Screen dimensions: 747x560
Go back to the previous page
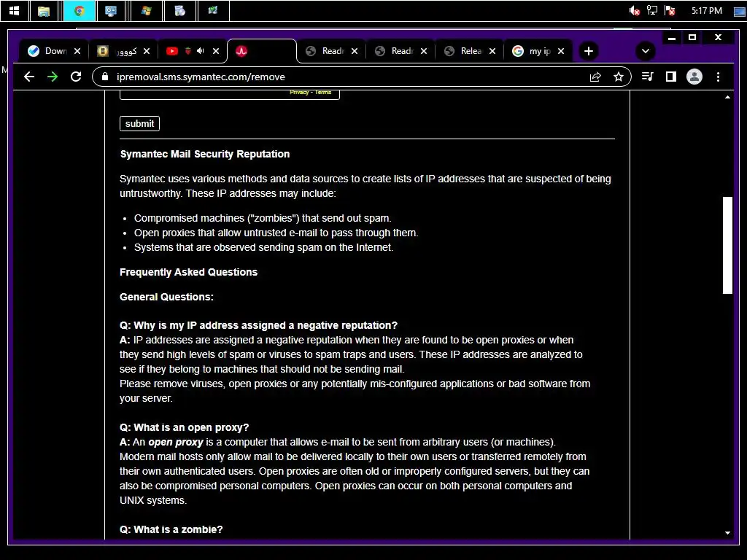tap(29, 77)
